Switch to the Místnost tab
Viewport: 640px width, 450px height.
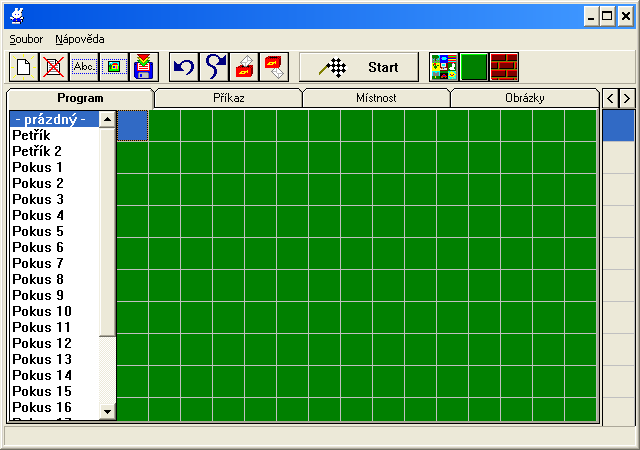tap(376, 98)
